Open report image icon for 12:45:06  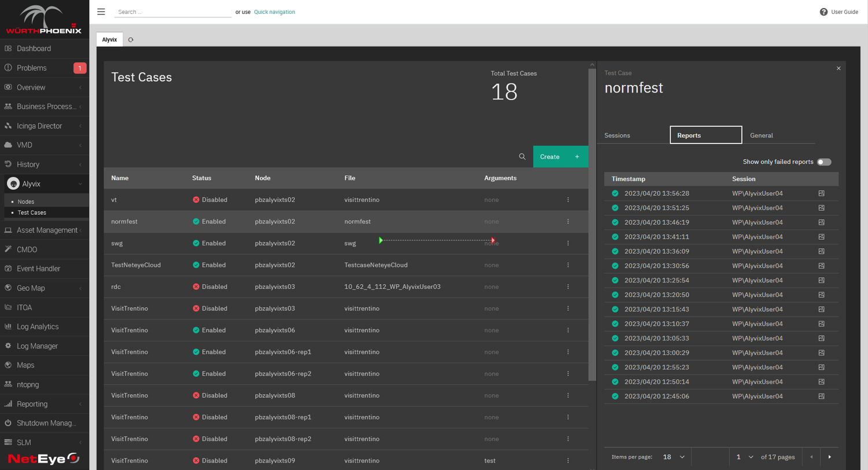coord(821,396)
